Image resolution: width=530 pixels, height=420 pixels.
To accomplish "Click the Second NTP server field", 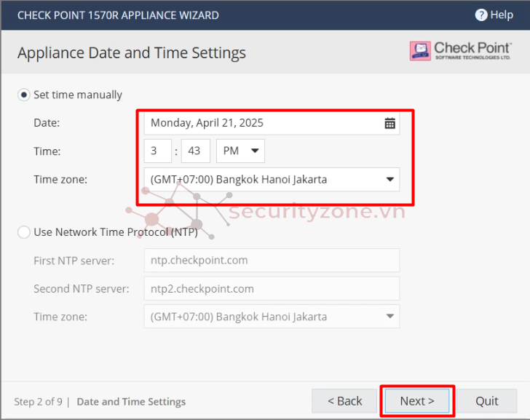I will pyautogui.click(x=272, y=288).
